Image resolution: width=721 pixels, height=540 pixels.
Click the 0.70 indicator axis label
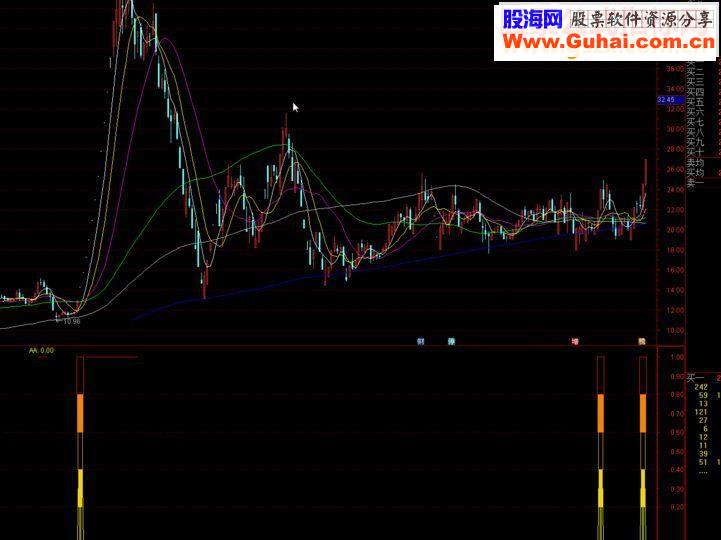coord(677,414)
